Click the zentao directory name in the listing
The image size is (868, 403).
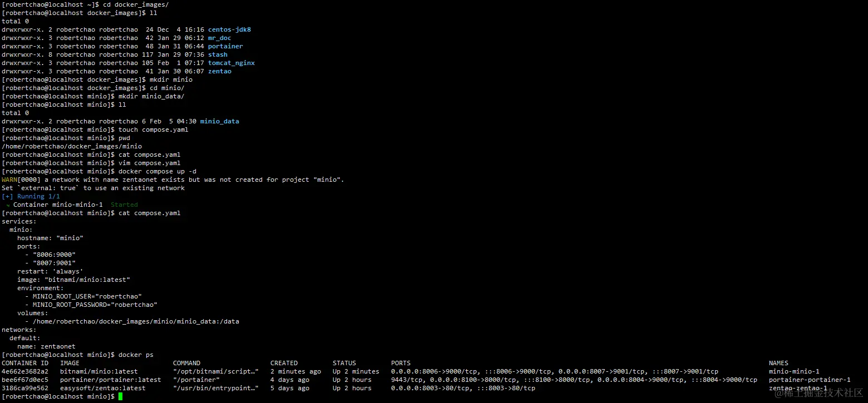pos(220,71)
